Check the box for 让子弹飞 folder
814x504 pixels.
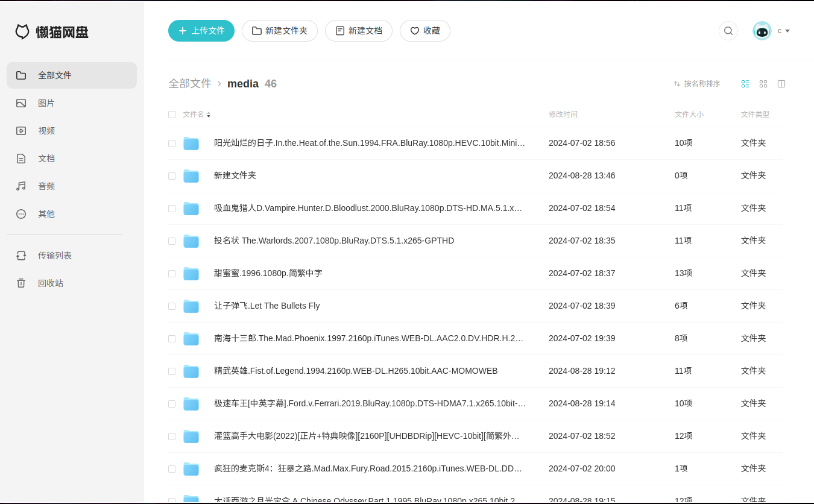click(172, 306)
